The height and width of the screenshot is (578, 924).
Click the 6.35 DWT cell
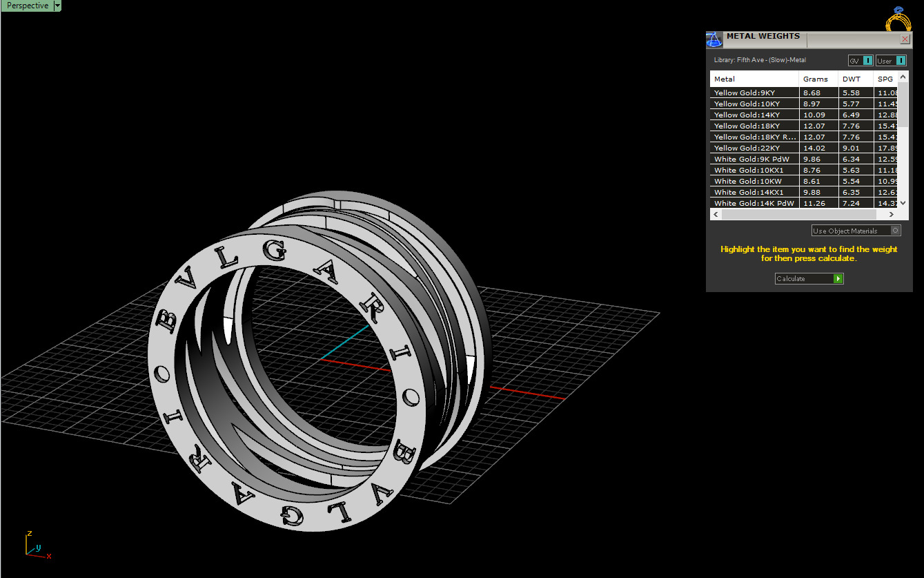click(856, 192)
